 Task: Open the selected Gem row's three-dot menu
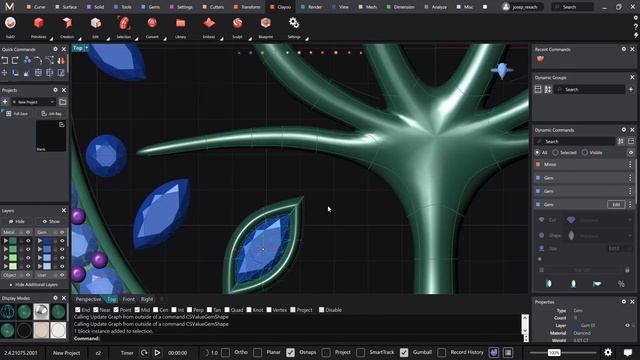(x=630, y=204)
